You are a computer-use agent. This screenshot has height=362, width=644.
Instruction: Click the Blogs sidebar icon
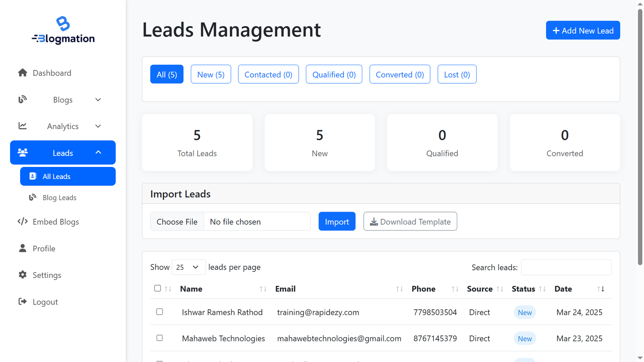point(23,99)
